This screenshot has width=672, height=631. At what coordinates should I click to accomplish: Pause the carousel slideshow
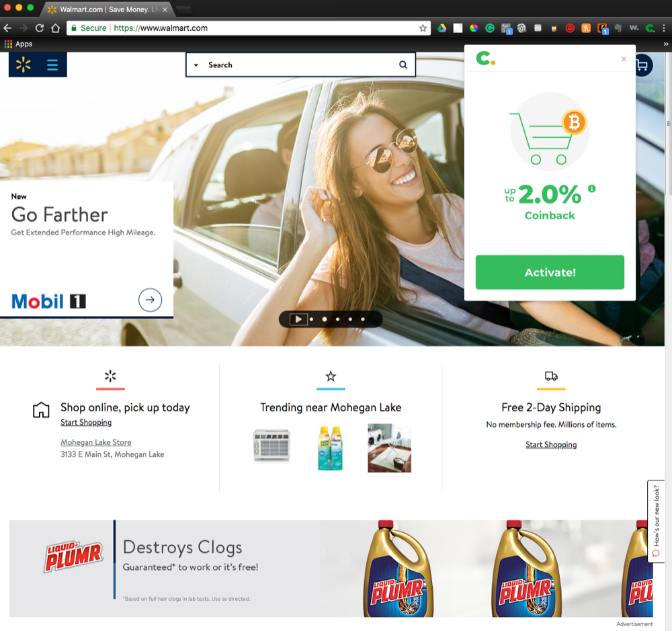[298, 319]
